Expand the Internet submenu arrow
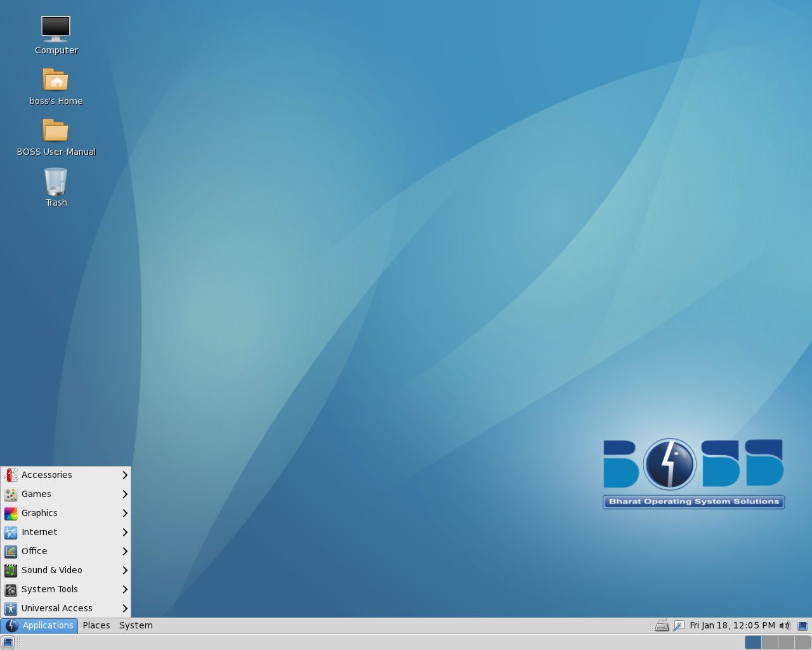This screenshot has width=812, height=650. coord(125,532)
